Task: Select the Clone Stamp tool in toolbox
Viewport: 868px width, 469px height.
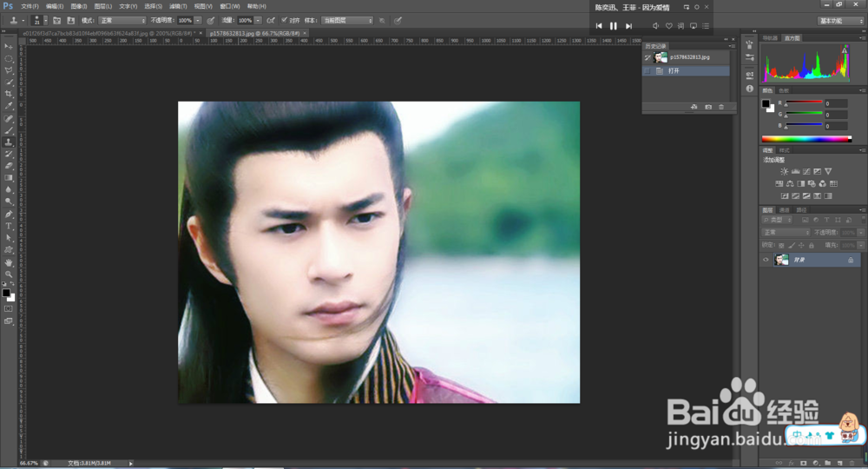Action: [x=9, y=142]
